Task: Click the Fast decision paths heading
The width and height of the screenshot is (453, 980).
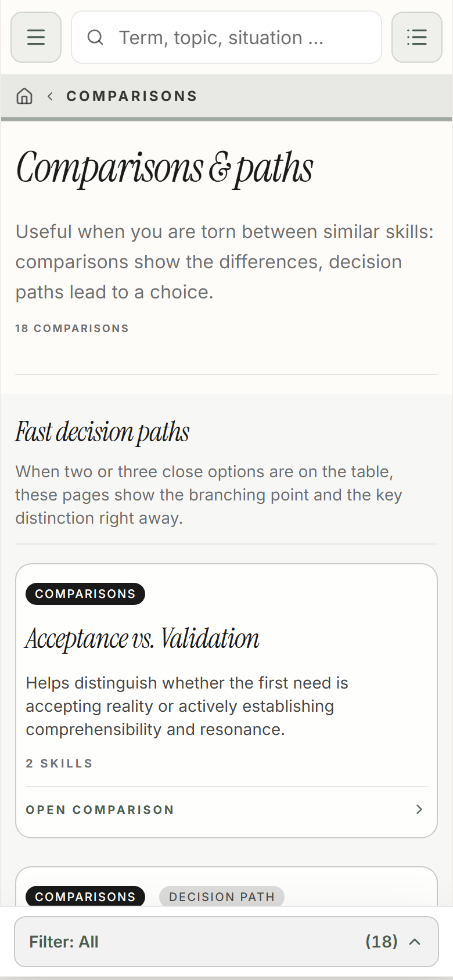Action: coord(102,432)
